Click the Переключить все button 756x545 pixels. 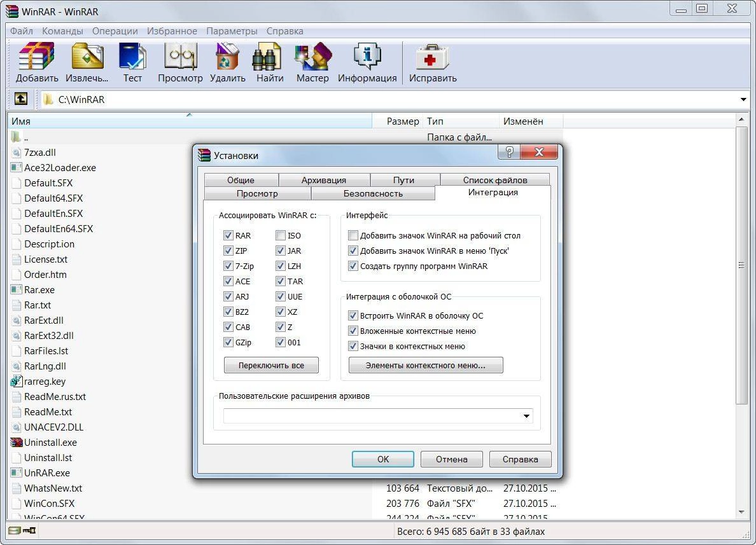tap(272, 365)
